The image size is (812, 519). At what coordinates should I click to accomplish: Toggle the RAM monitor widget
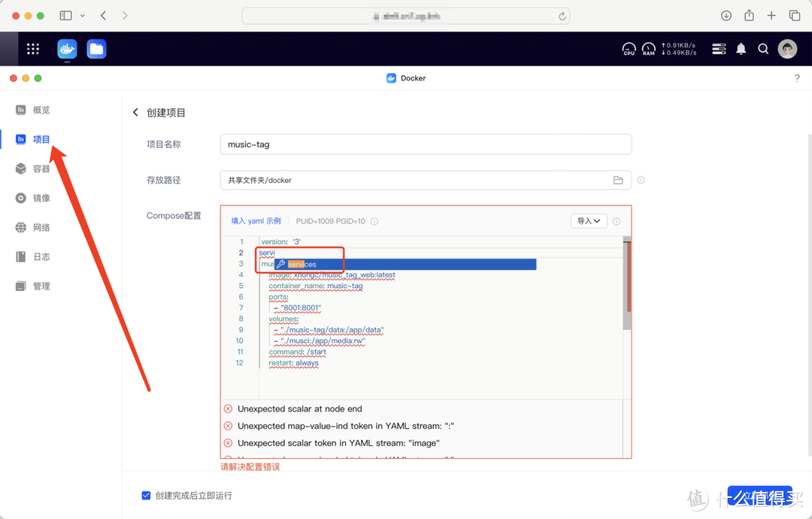click(x=648, y=48)
